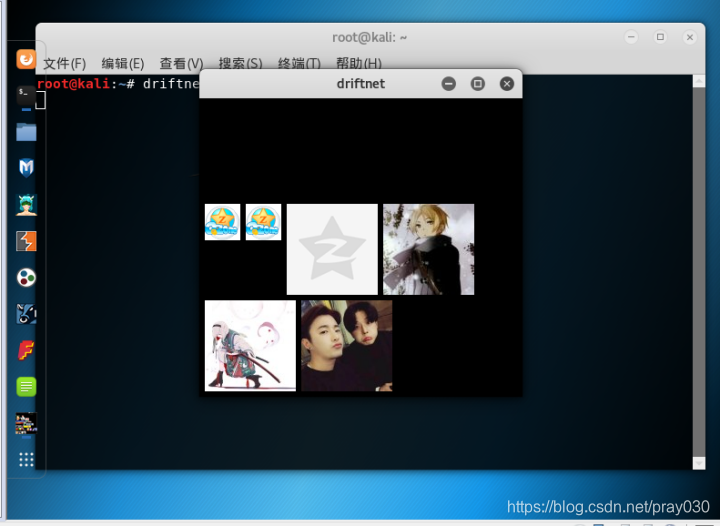
Task: Launch the red F Faraday dock icon
Action: coord(26,350)
